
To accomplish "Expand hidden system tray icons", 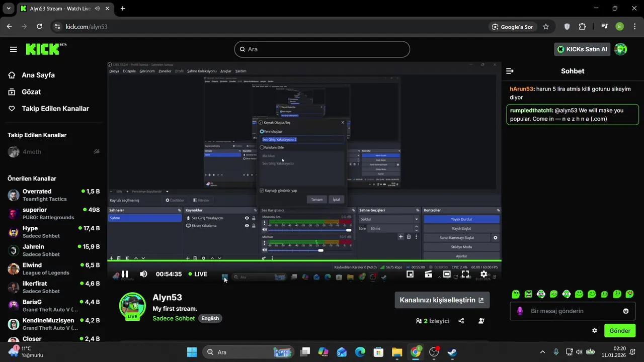I will click(542, 352).
